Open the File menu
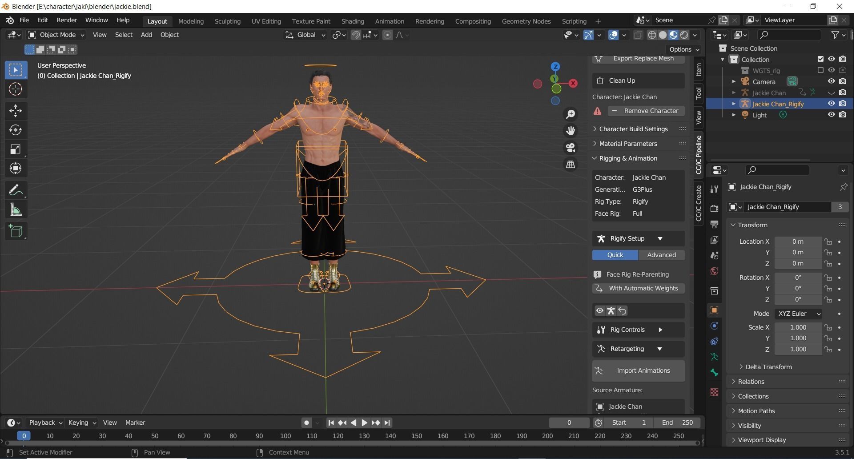Viewport: 868px width, 459px height. pos(24,20)
